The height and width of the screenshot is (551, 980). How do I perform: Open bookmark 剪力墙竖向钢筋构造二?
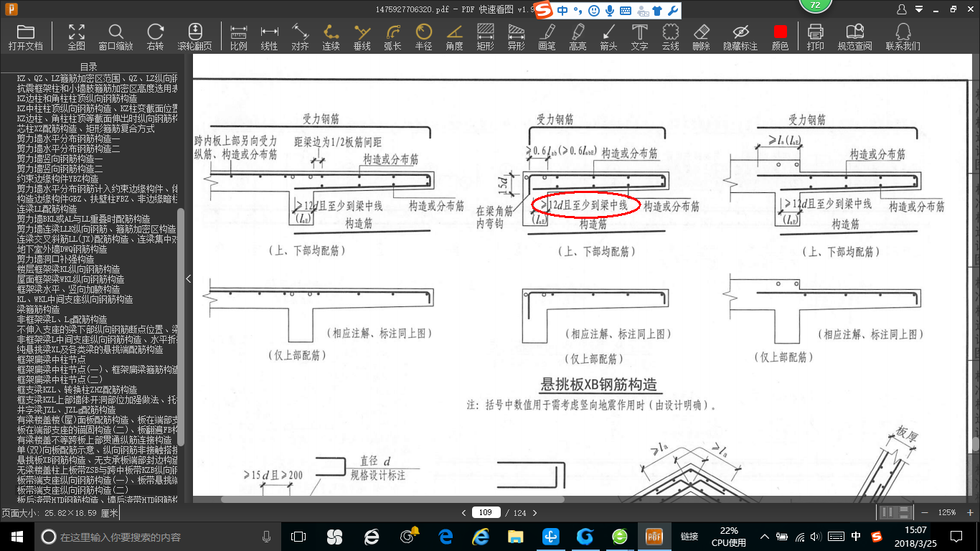click(x=60, y=169)
